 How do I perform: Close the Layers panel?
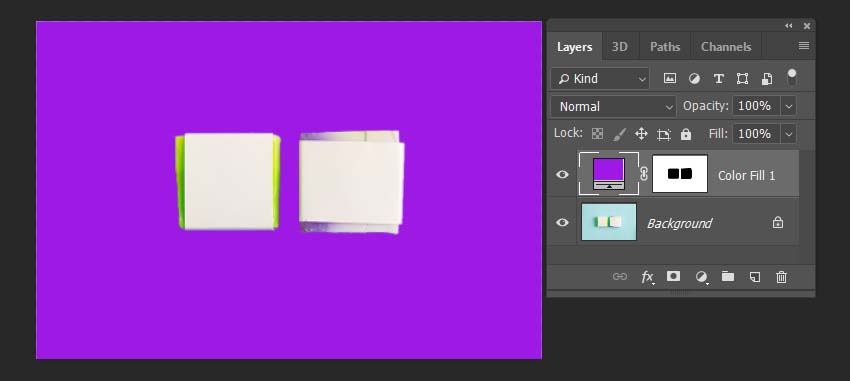(807, 25)
